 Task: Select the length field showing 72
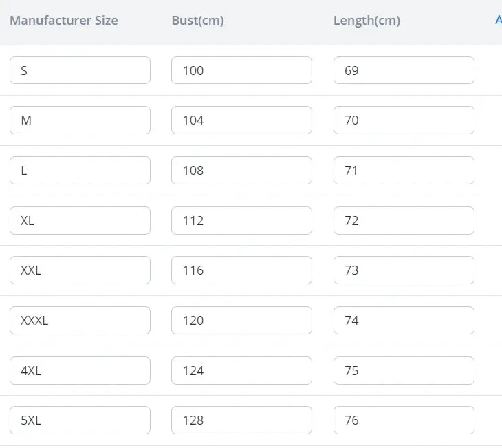(404, 220)
